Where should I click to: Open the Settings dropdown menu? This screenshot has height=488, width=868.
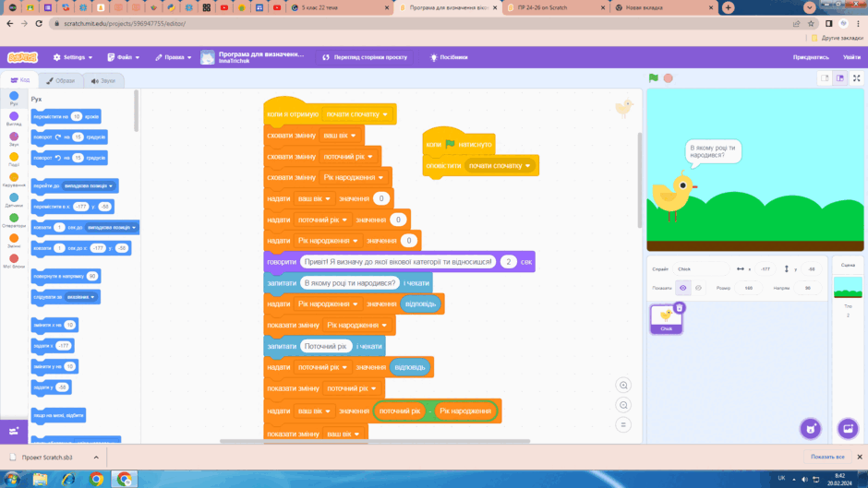[x=73, y=57]
